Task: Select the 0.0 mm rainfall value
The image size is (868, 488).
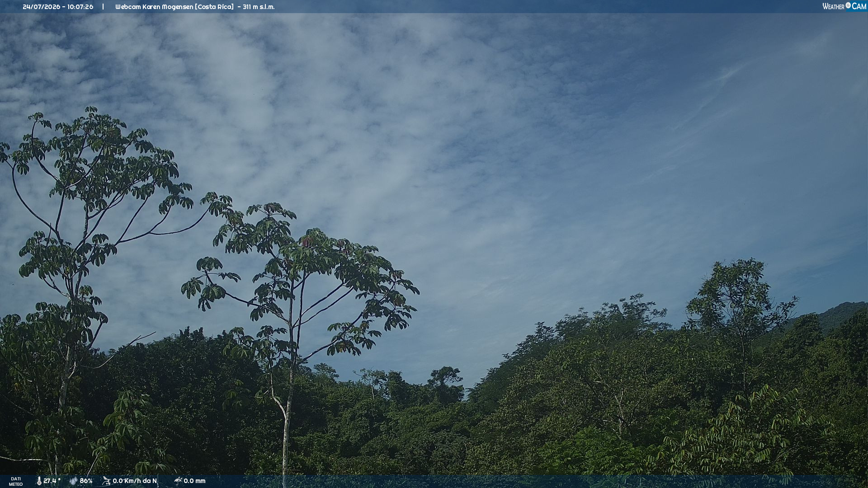Action: click(194, 481)
